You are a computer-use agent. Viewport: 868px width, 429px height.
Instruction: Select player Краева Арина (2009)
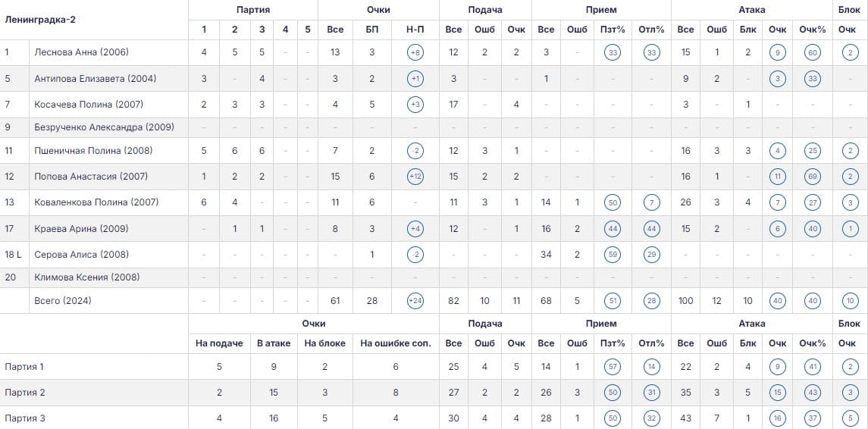(81, 229)
